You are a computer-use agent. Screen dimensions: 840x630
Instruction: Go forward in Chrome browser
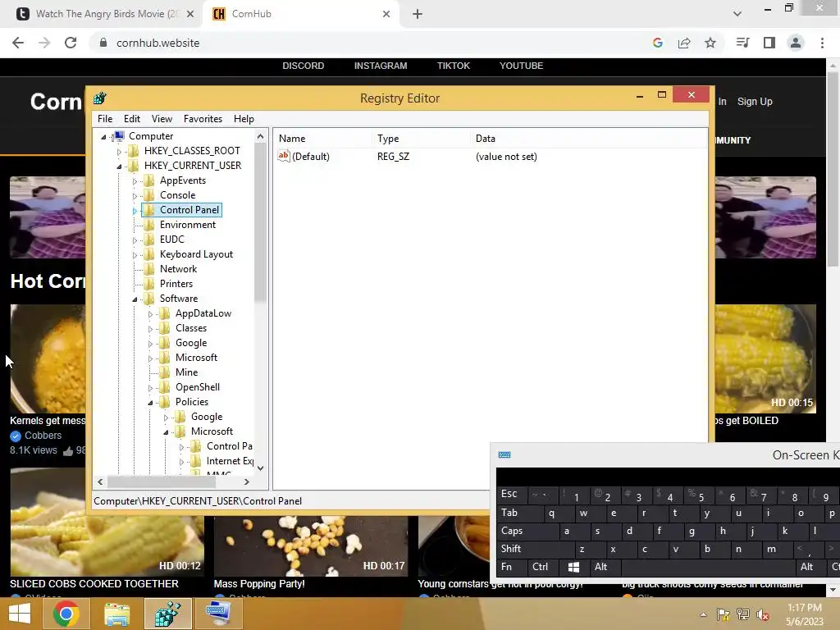pos(44,43)
